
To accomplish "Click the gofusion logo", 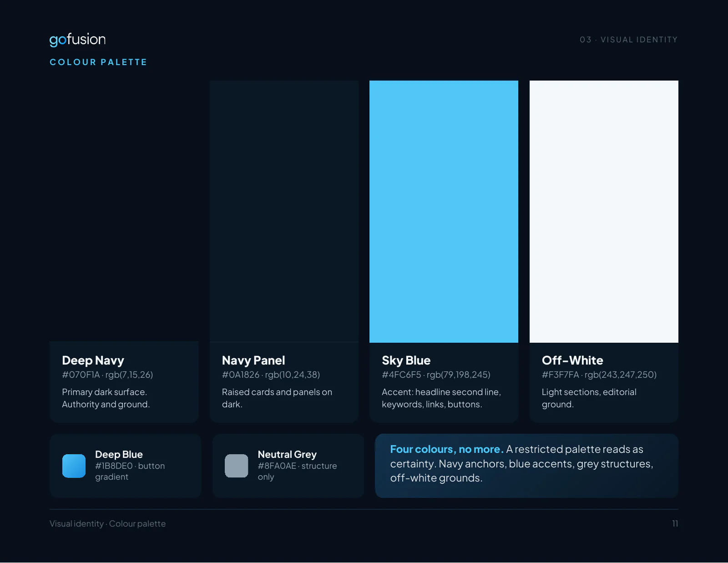I will pyautogui.click(x=77, y=40).
